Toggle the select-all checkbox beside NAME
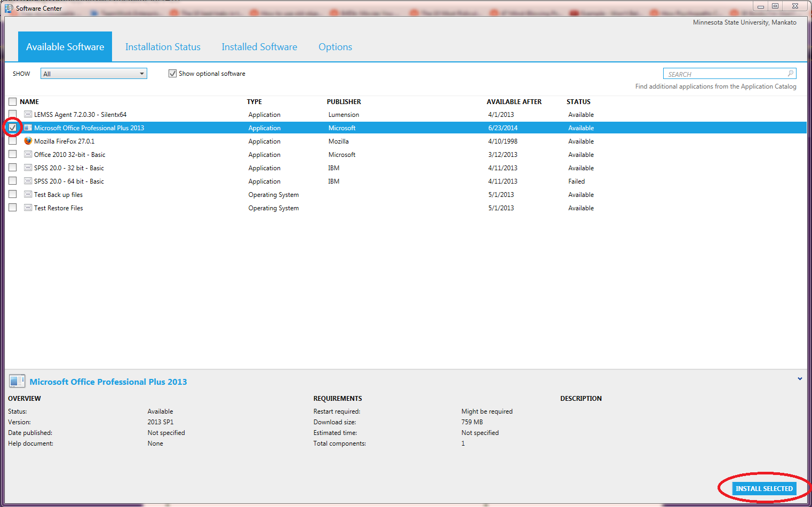The image size is (812, 507). click(13, 101)
